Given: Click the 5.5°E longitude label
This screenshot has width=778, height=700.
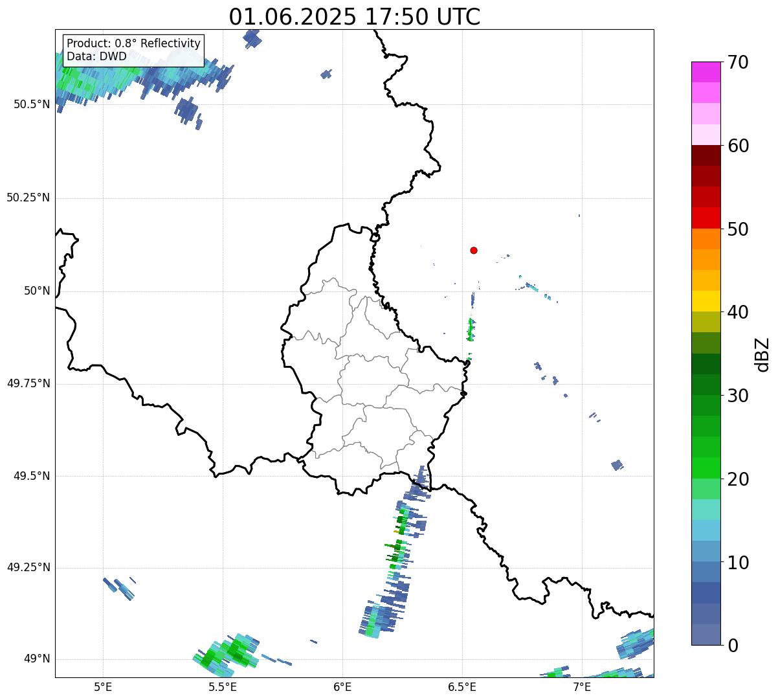Looking at the screenshot, I should [223, 686].
